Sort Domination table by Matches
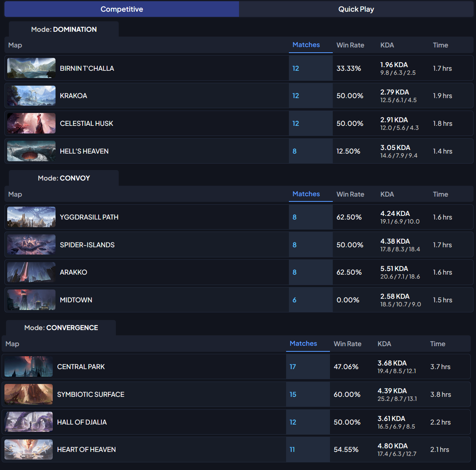The width and height of the screenshot is (476, 470). 306,45
